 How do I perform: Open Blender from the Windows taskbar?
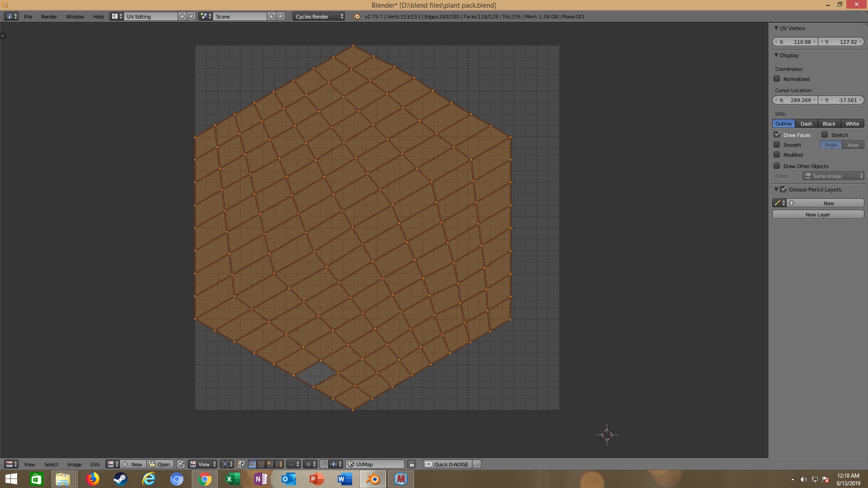(x=373, y=479)
